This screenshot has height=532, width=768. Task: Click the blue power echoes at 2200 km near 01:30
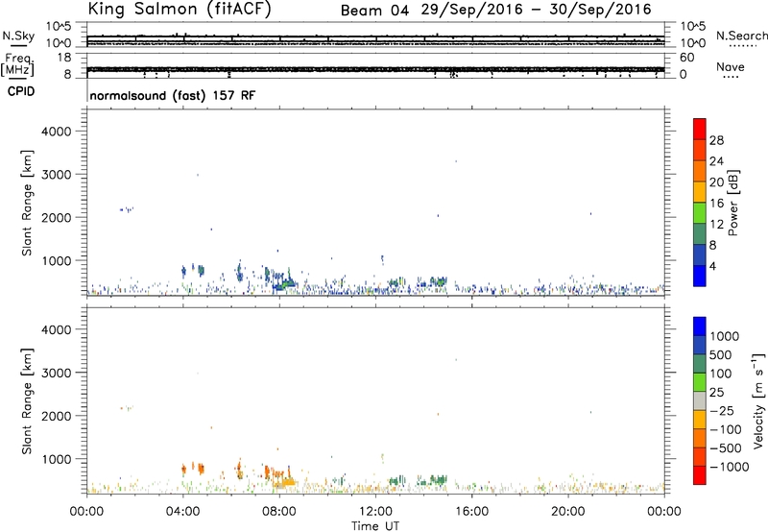127,209
